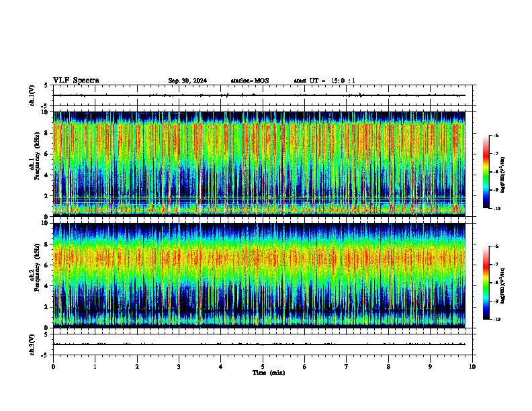Click the ch.1 voltage waveform trace
532x411 pixels.
[x=259, y=95]
